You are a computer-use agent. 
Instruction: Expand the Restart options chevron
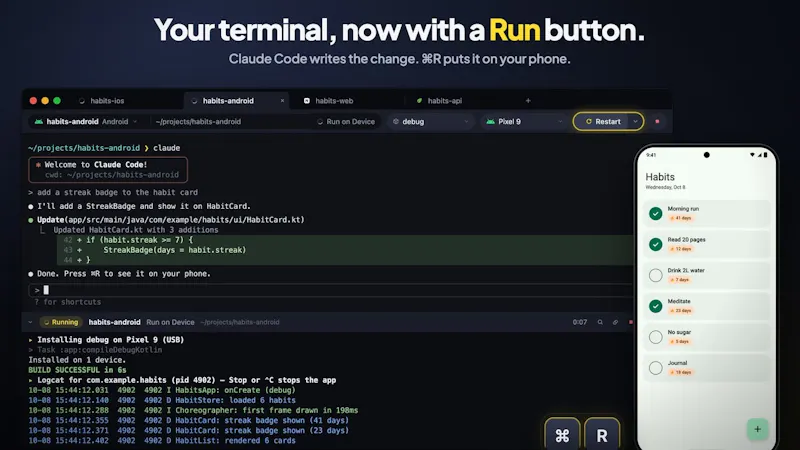(635, 121)
